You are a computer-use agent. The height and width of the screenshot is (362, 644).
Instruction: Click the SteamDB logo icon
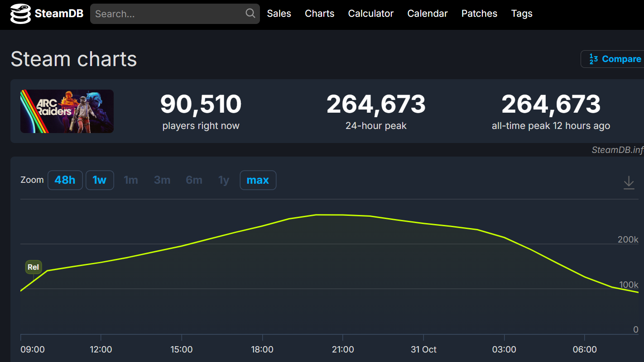[21, 14]
